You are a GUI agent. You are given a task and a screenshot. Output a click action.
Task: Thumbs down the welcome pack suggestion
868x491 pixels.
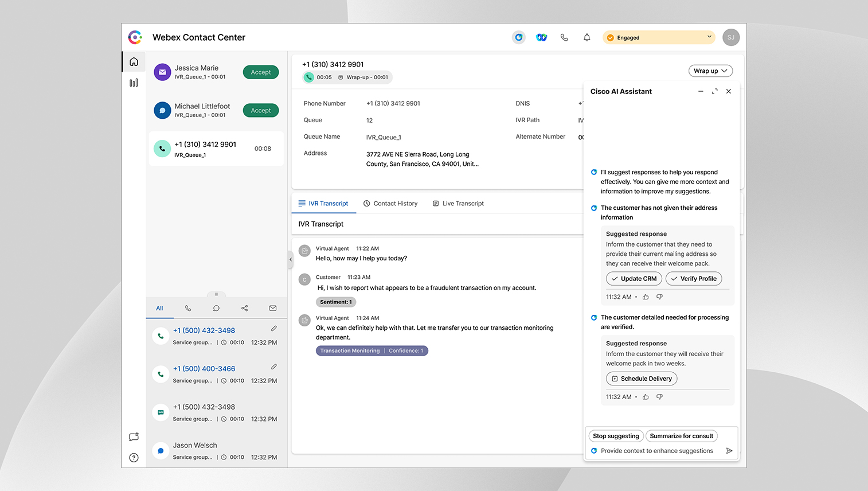pos(659,397)
